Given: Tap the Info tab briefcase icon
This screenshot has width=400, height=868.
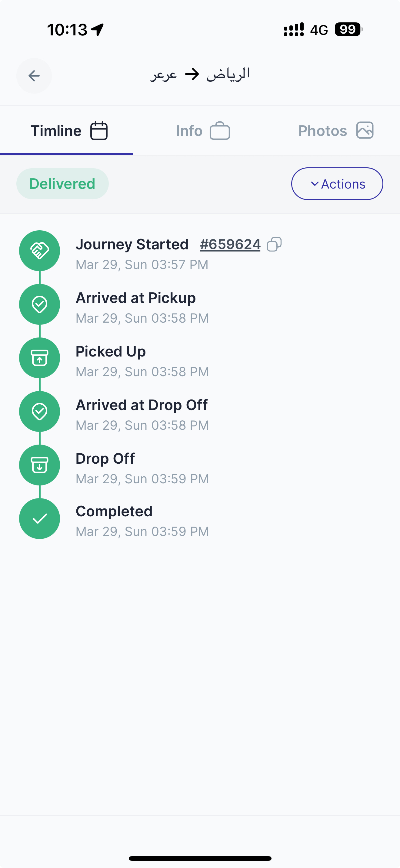Looking at the screenshot, I should (x=220, y=131).
